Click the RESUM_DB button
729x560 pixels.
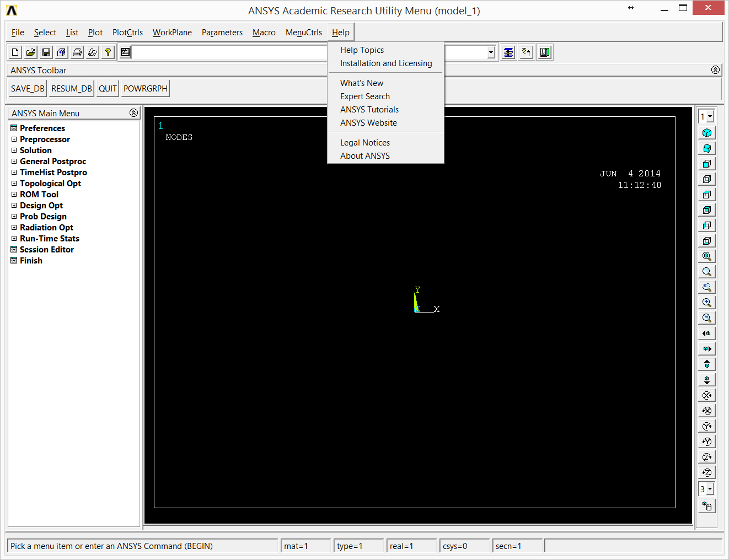tap(72, 89)
